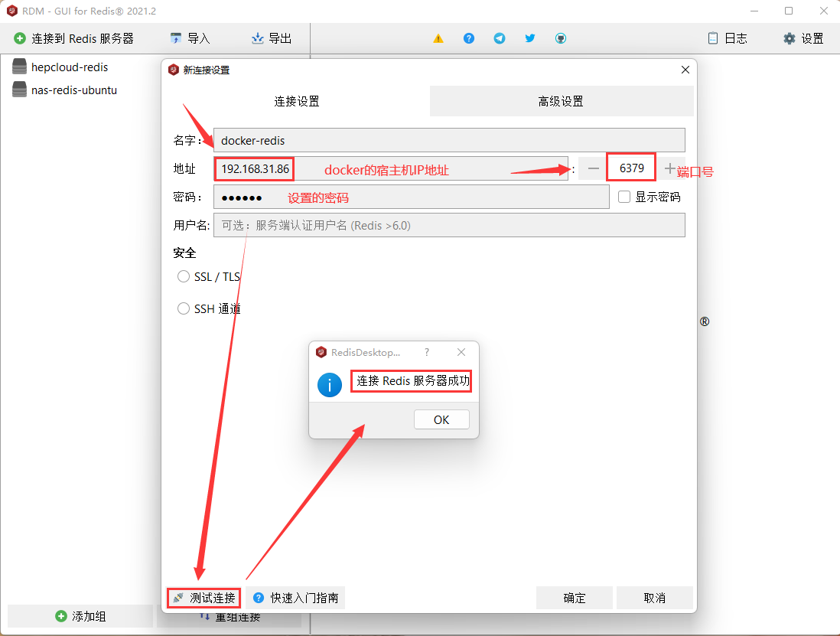Open the 日志 log viewer

click(728, 38)
